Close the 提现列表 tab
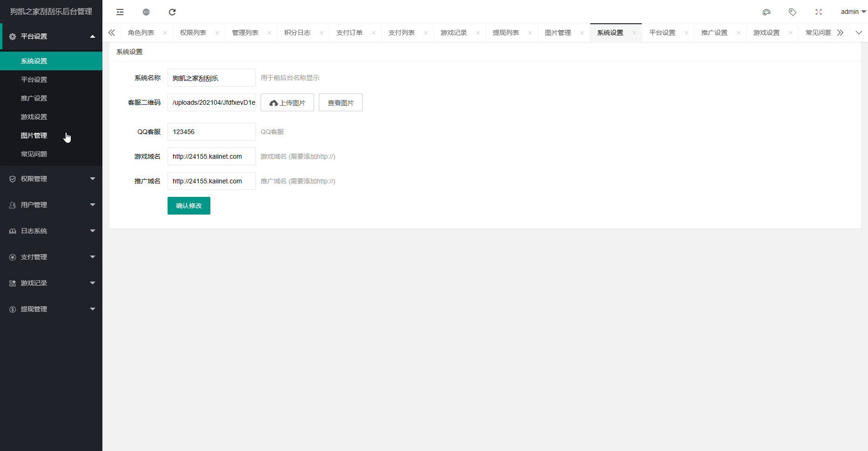The width and height of the screenshot is (868, 451). (530, 33)
